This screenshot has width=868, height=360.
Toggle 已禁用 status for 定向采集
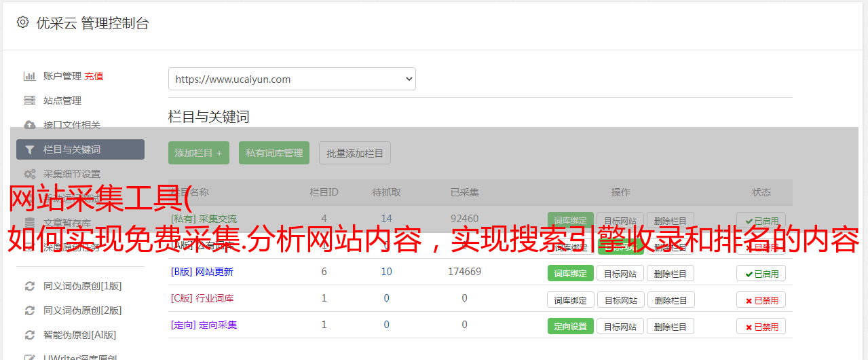coord(761,326)
